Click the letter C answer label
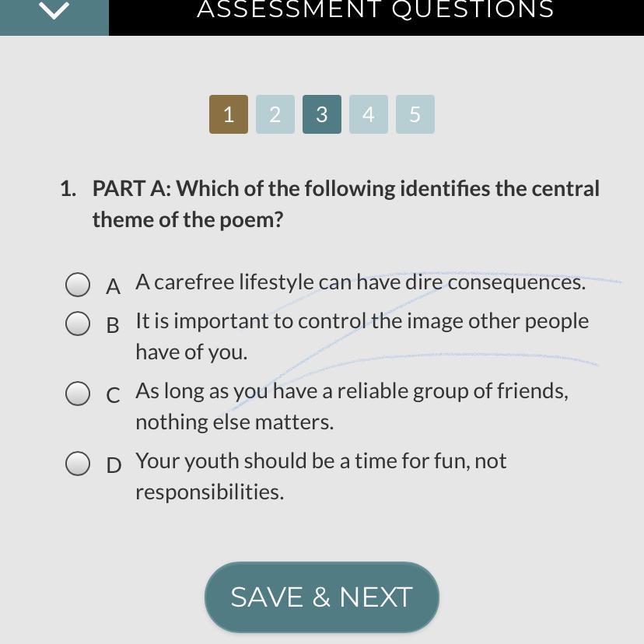The height and width of the screenshot is (644, 644). (x=114, y=396)
